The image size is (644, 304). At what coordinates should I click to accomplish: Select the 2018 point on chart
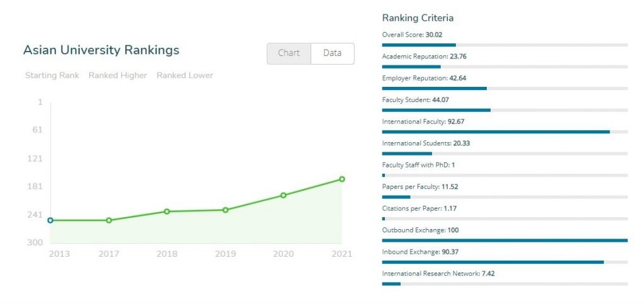pyautogui.click(x=167, y=211)
